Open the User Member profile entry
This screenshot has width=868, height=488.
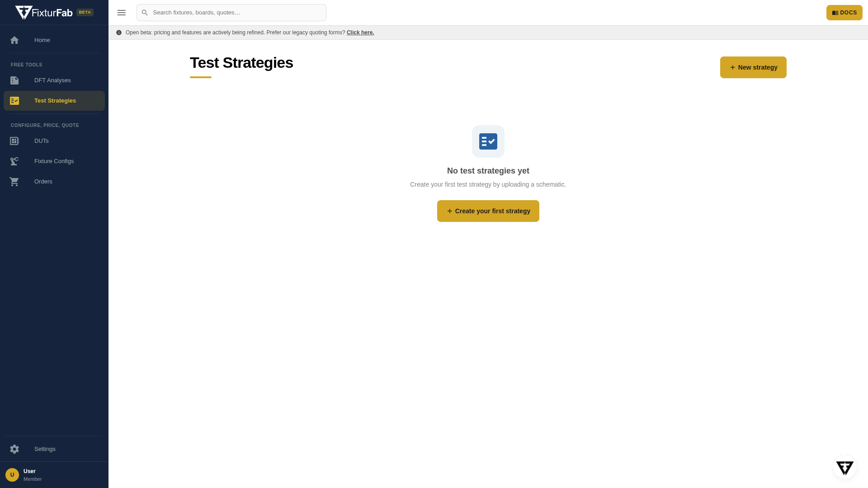click(54, 475)
